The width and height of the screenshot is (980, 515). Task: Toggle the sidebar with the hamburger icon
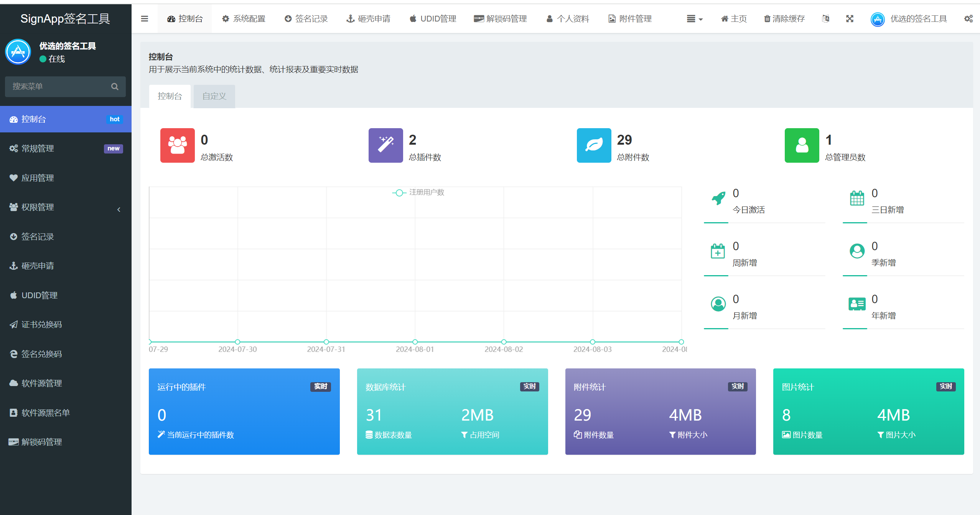pyautogui.click(x=144, y=18)
